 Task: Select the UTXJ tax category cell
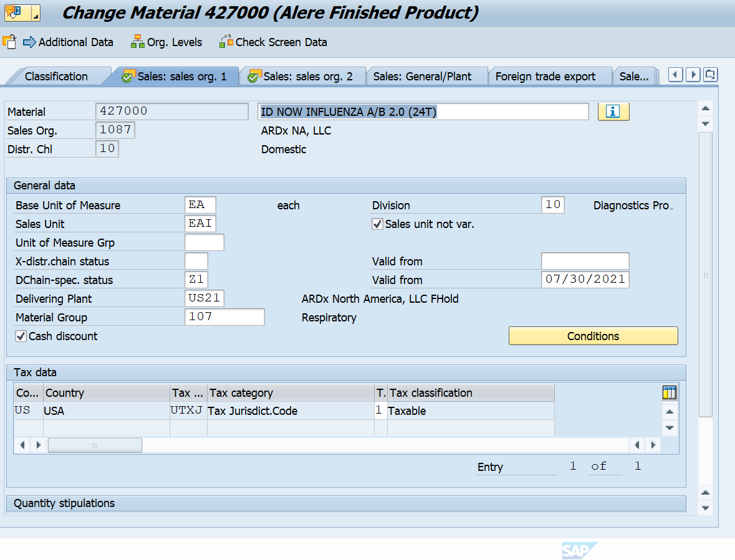[x=188, y=411]
